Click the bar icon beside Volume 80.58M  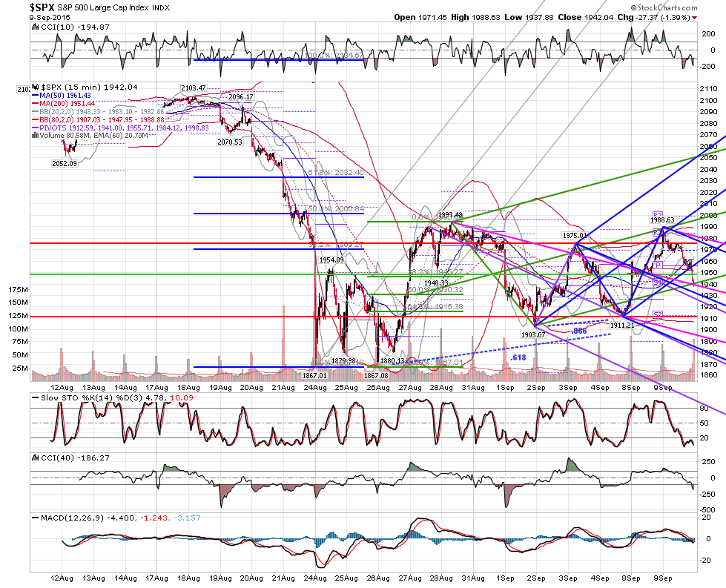tap(35, 136)
